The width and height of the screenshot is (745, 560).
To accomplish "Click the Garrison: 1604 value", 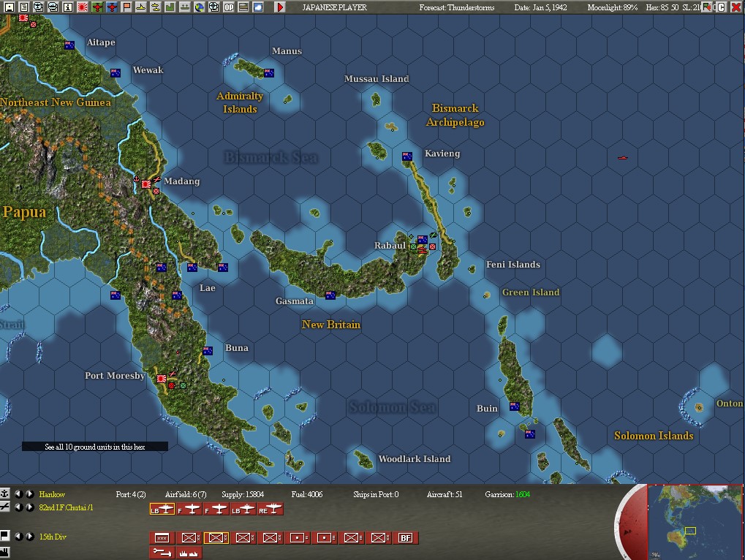I will (x=507, y=494).
